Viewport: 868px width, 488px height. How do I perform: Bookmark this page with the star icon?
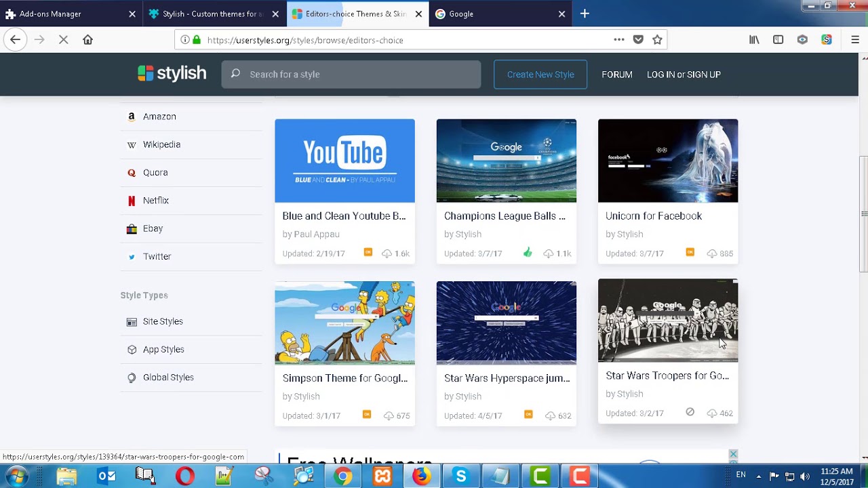[x=657, y=40]
